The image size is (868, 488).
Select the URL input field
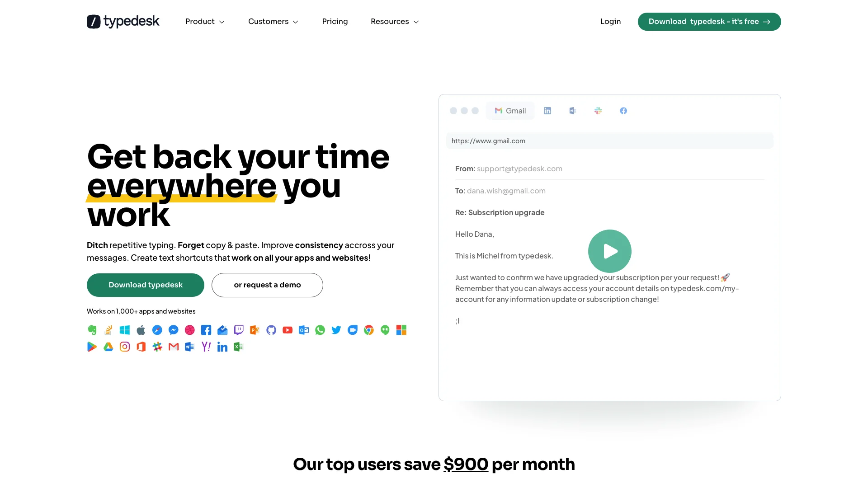click(x=609, y=141)
